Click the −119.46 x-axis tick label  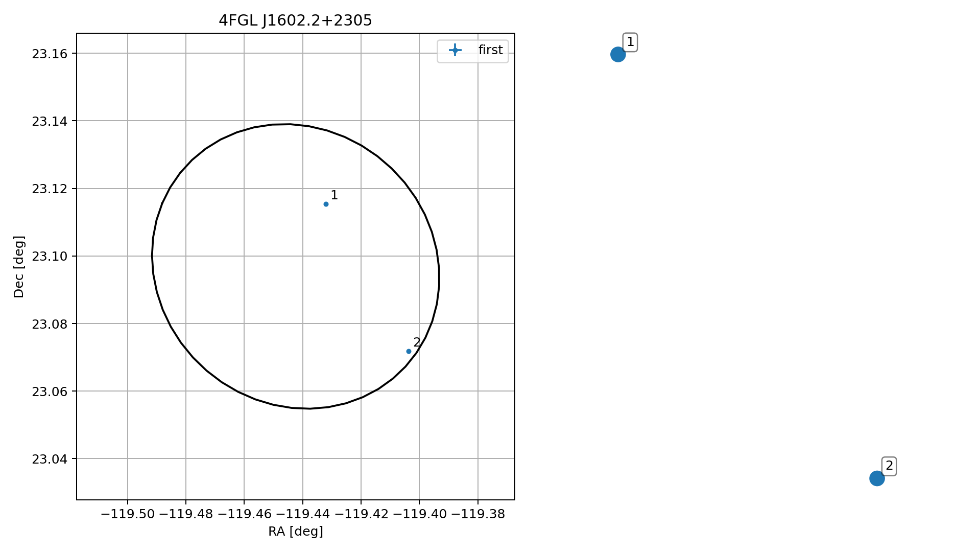click(244, 514)
